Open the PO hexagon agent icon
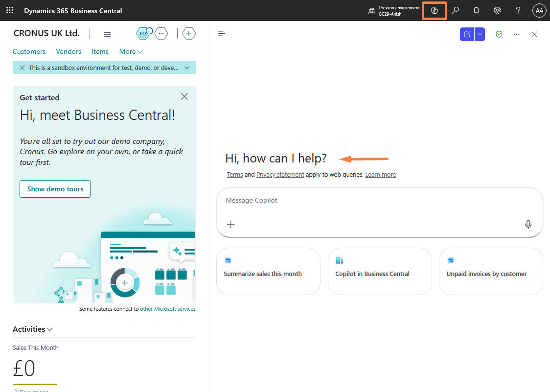Viewport: 550px width, 392px height. (x=144, y=33)
